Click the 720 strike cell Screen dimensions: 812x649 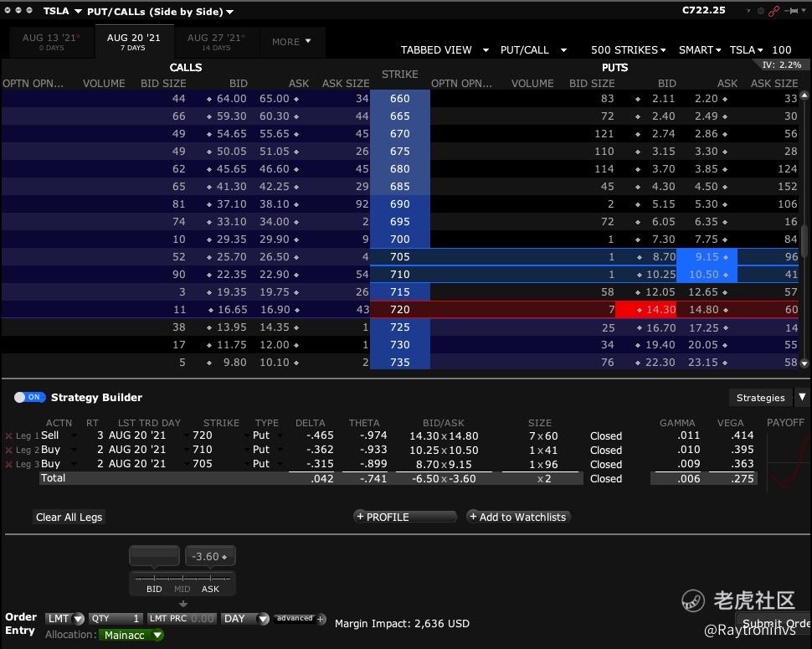400,310
